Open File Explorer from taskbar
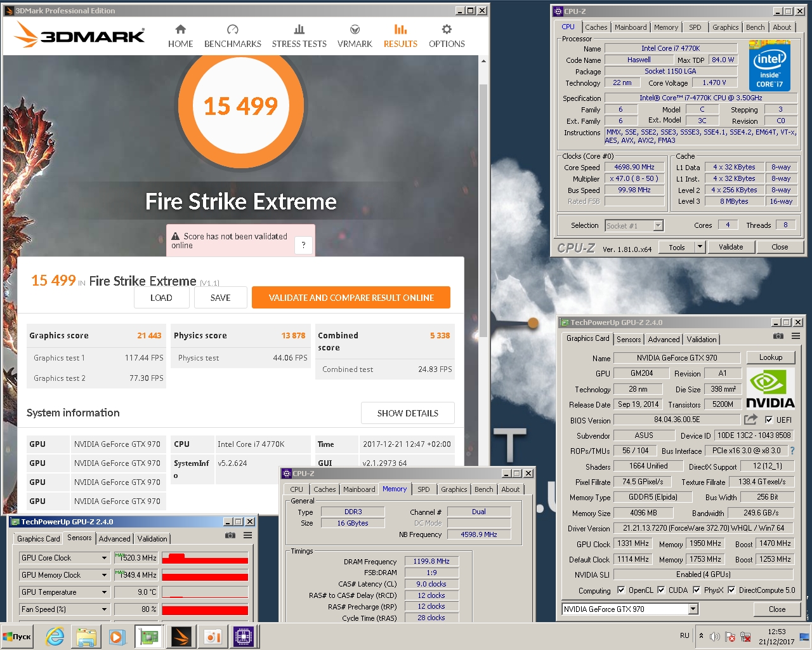This screenshot has width=812, height=650. click(86, 637)
